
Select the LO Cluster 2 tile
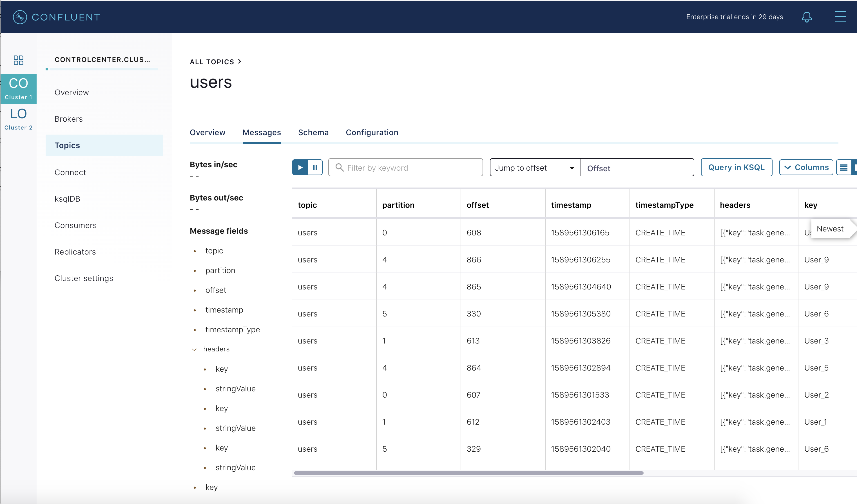tap(18, 119)
